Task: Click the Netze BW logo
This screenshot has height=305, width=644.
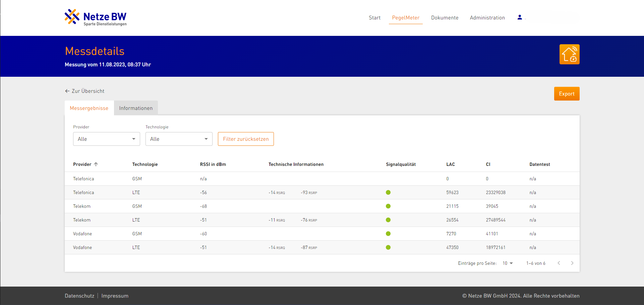Action: click(96, 17)
